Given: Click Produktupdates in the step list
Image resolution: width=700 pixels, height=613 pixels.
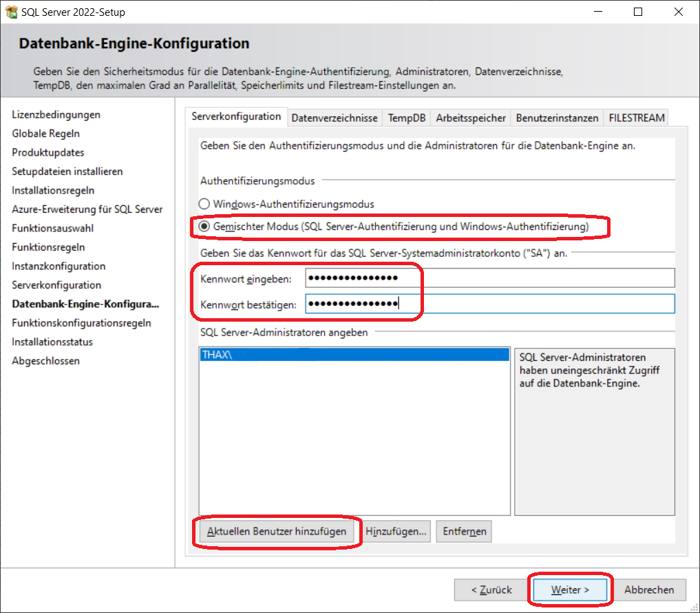Looking at the screenshot, I should point(47,152).
